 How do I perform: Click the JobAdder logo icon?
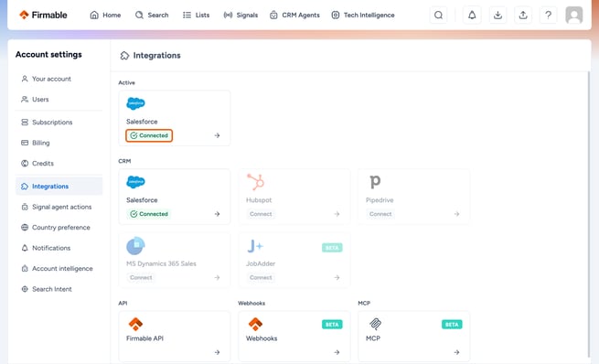[255, 246]
